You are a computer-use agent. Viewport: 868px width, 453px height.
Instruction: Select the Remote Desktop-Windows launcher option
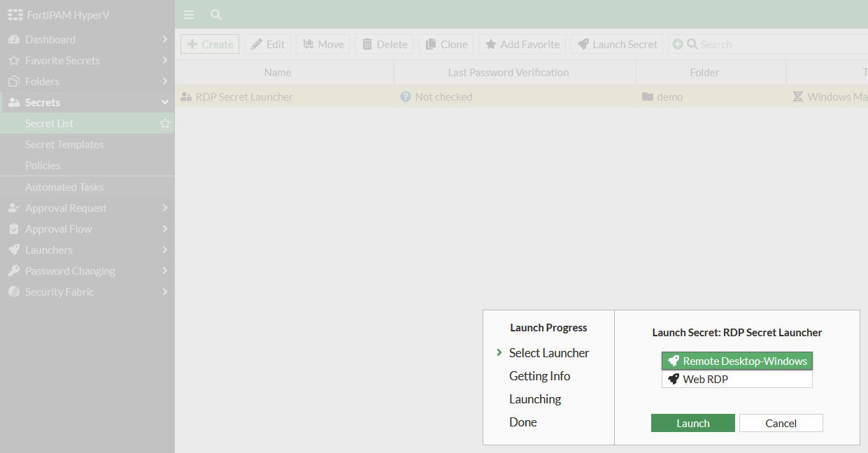click(x=737, y=361)
